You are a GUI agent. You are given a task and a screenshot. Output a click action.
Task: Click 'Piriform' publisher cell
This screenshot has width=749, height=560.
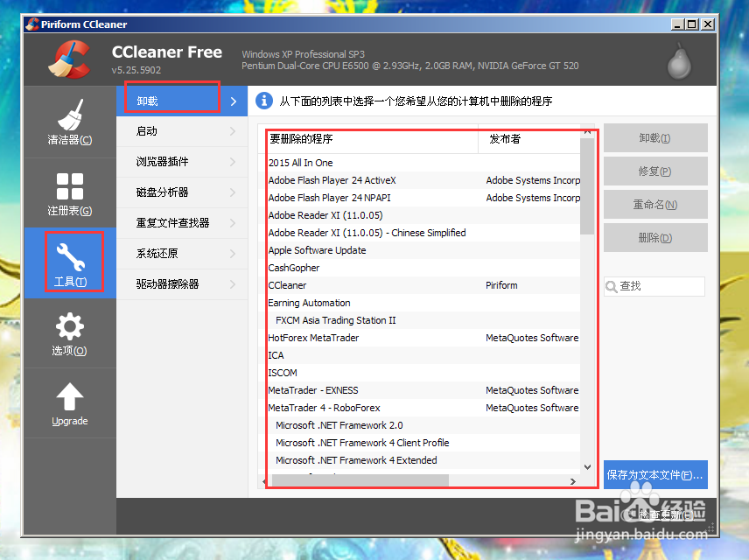pyautogui.click(x=501, y=285)
